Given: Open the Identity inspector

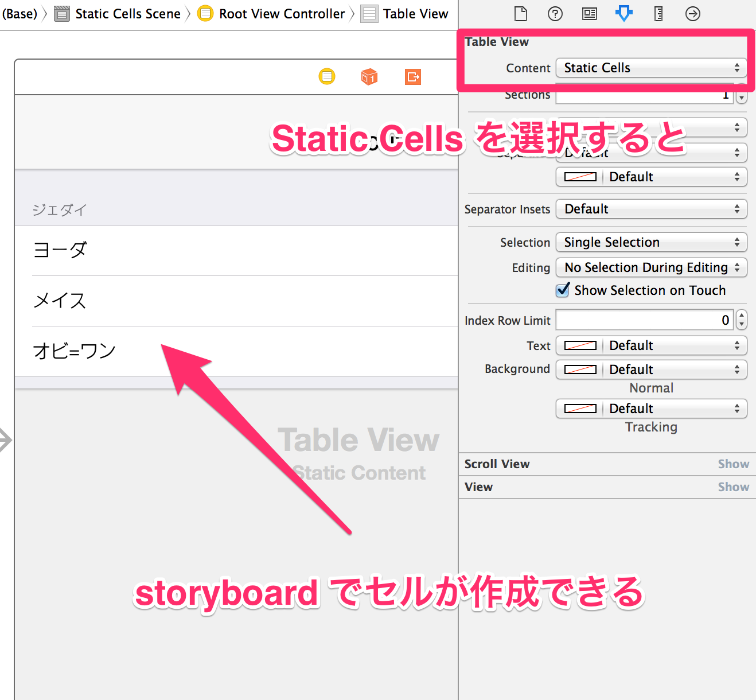Looking at the screenshot, I should [589, 14].
